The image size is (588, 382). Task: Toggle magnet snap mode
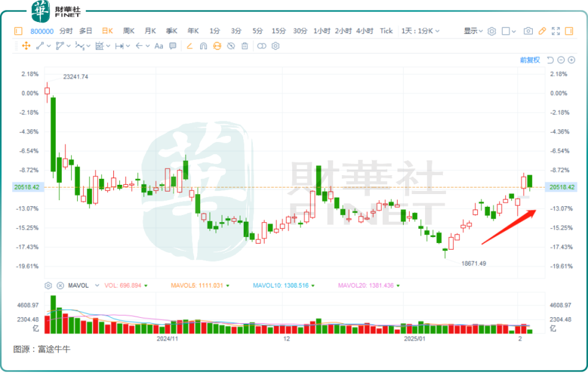point(203,46)
